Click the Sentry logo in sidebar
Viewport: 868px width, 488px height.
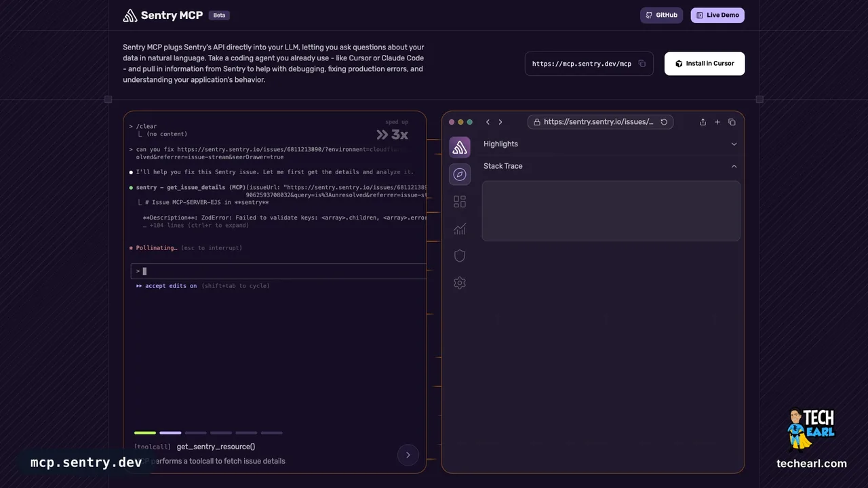tap(460, 147)
